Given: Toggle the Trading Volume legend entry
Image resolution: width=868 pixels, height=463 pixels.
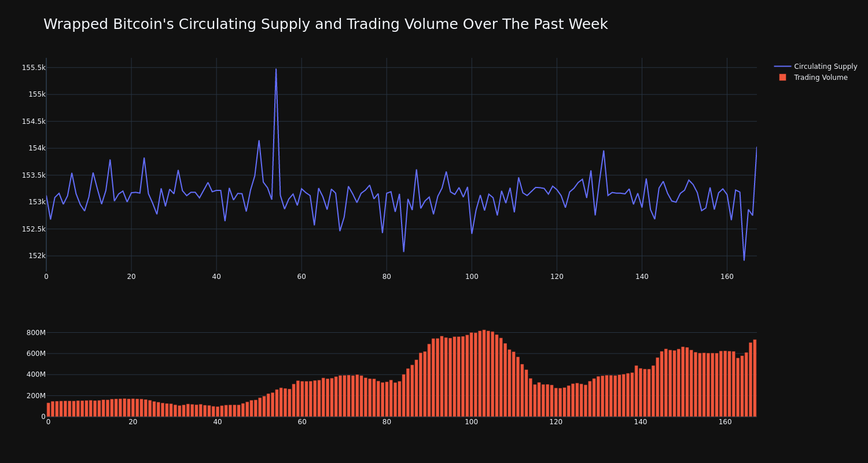Looking at the screenshot, I should pos(813,78).
